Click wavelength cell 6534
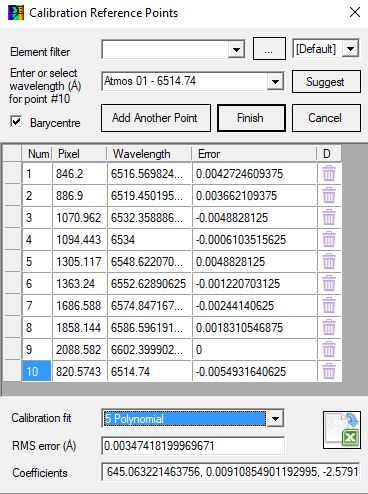The image size is (368, 494). pos(149,240)
